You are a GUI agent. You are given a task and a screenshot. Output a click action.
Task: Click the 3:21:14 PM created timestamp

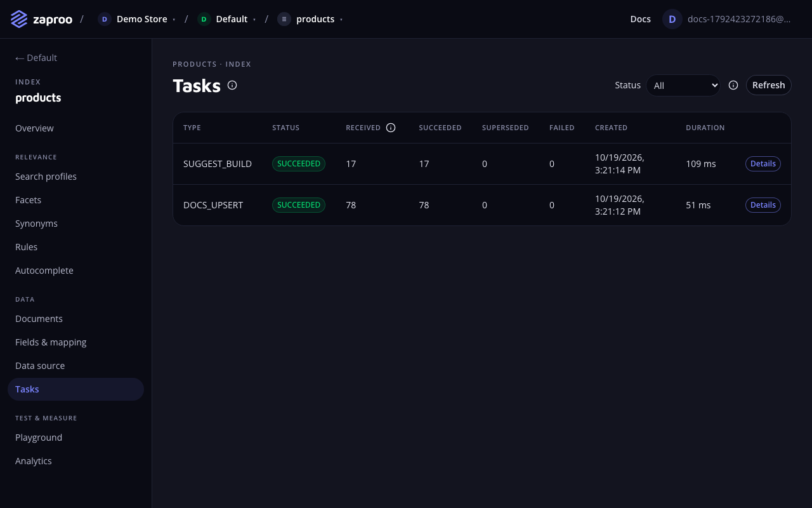(620, 164)
